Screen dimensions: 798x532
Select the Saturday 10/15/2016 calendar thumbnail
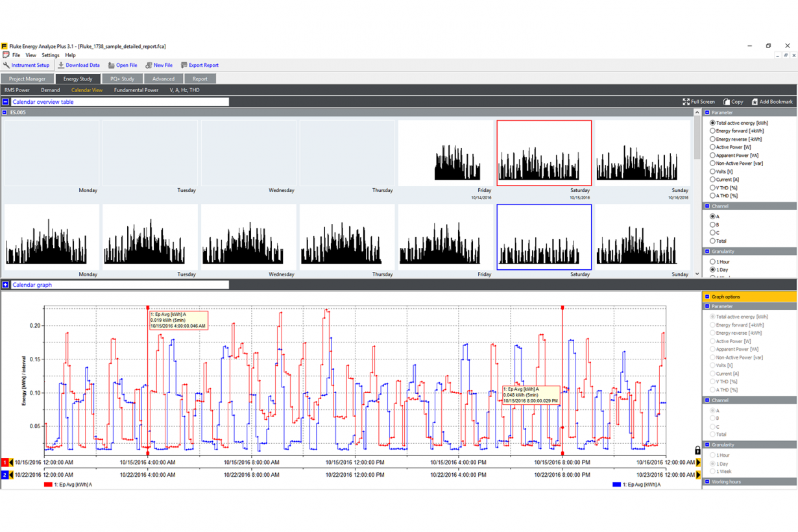coord(544,152)
